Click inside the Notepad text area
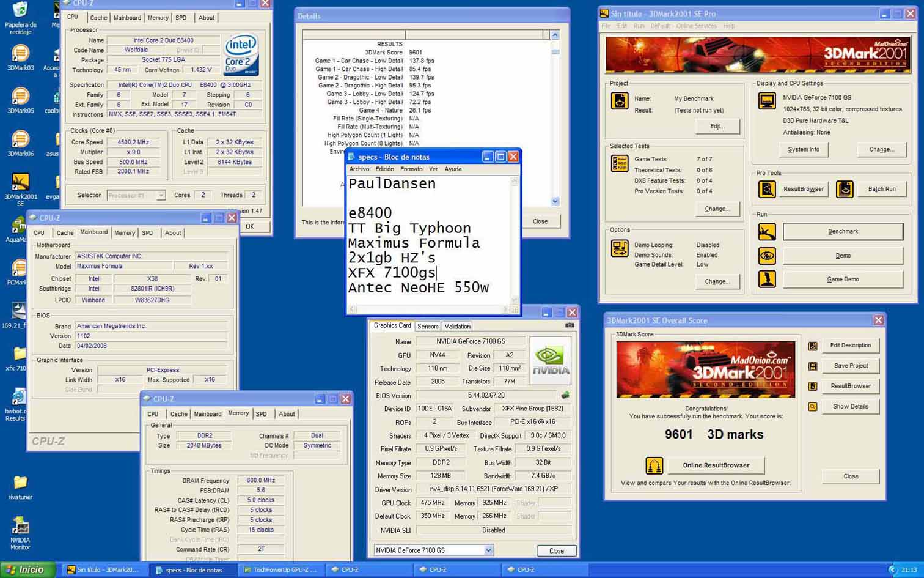924x578 pixels. coord(428,241)
